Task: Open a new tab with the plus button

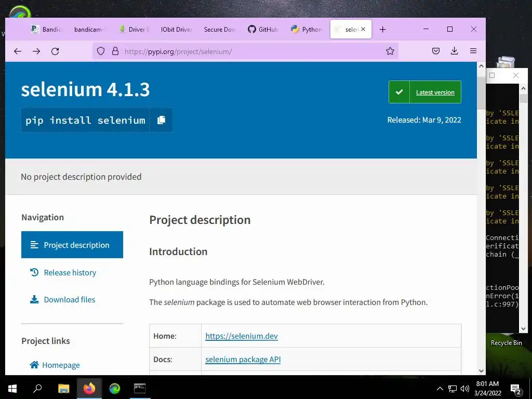Action: (383, 30)
